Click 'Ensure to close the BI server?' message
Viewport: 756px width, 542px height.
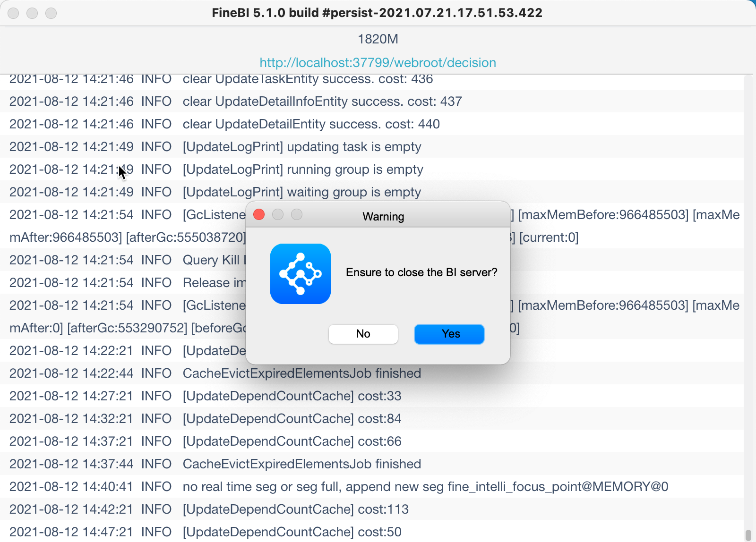click(421, 272)
